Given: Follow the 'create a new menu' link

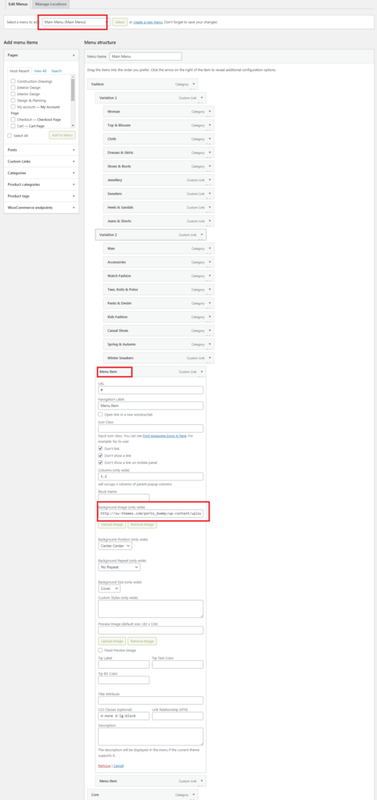Looking at the screenshot, I should point(148,22).
